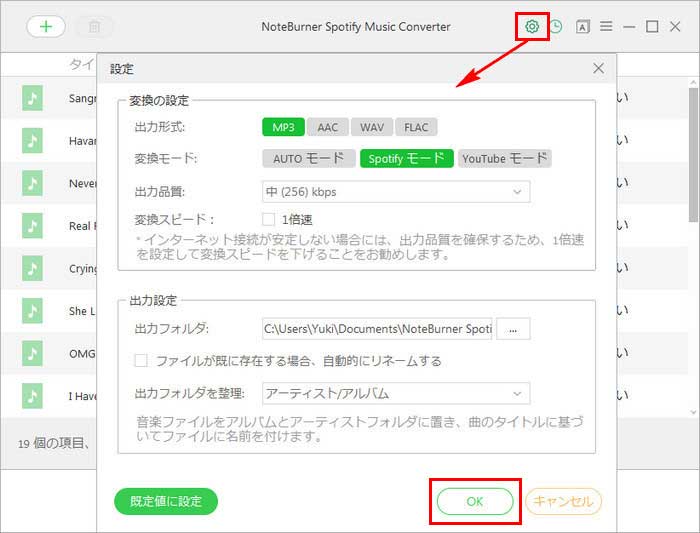Viewport: 700px width, 533px height.
Task: Click the キャンセル button
Action: [563, 501]
